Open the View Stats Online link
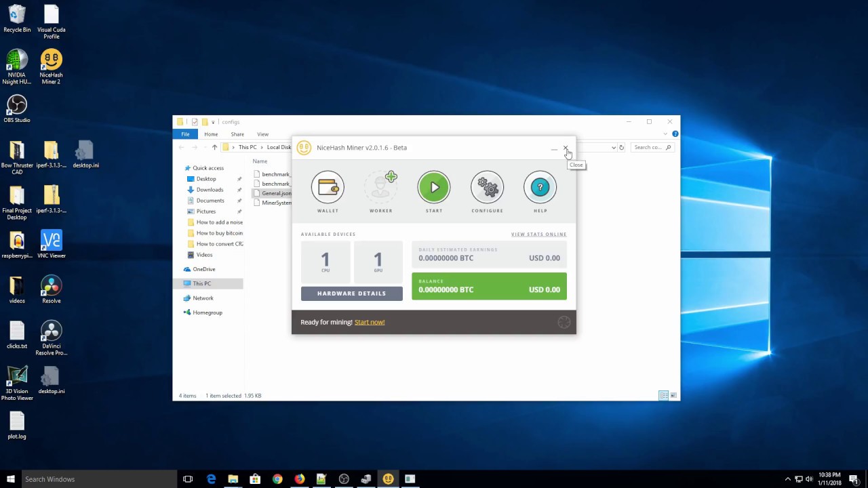868x488 pixels. (x=538, y=235)
